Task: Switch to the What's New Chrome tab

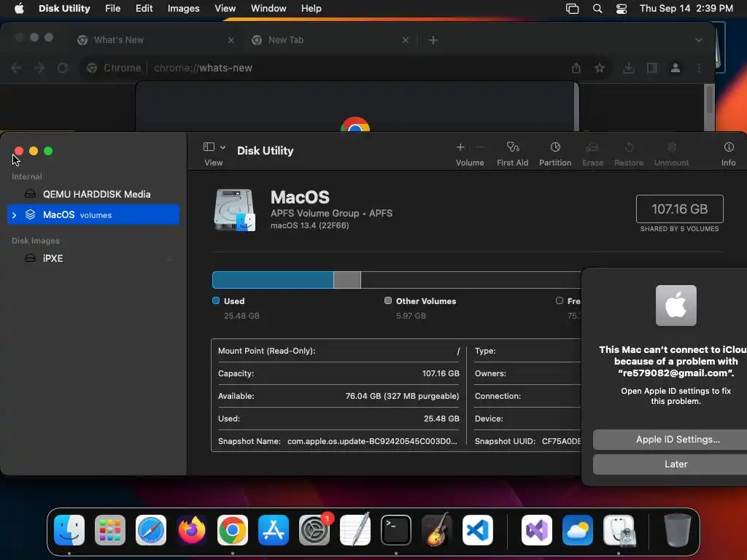Action: click(156, 40)
